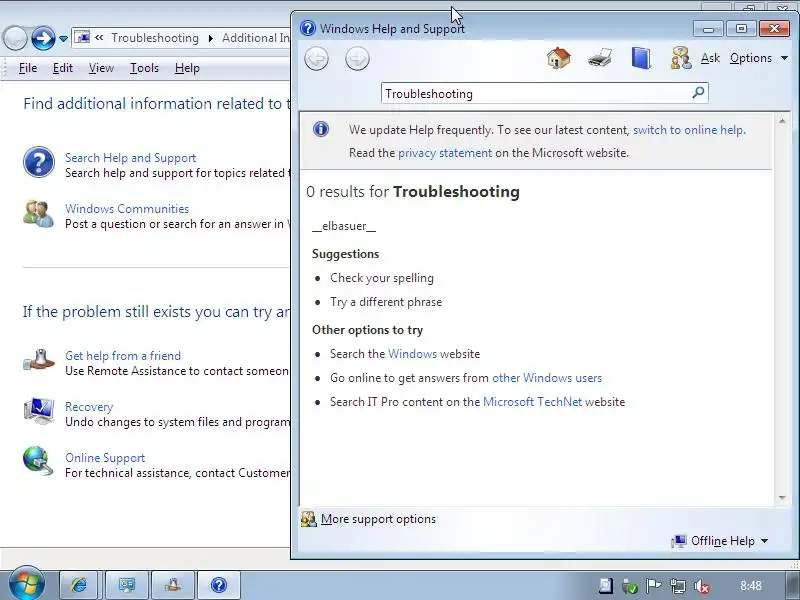
Task: Click More support options link
Action: pyautogui.click(x=378, y=519)
